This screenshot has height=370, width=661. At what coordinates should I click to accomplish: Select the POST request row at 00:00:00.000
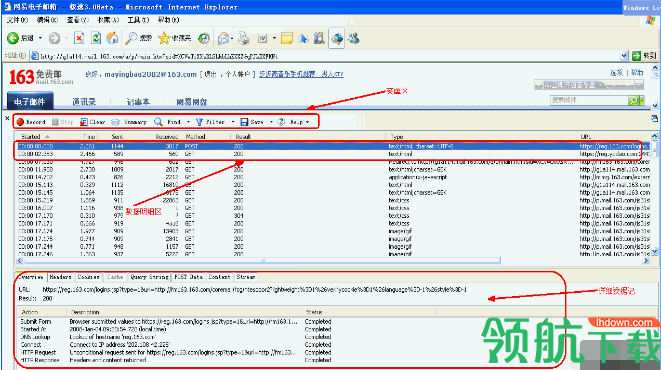pos(333,146)
